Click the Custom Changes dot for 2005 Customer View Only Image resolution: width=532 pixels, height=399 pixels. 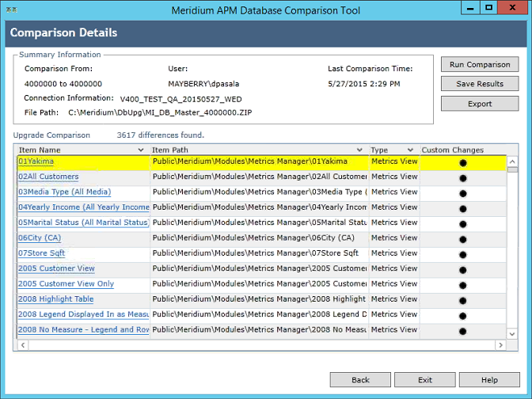coord(463,285)
